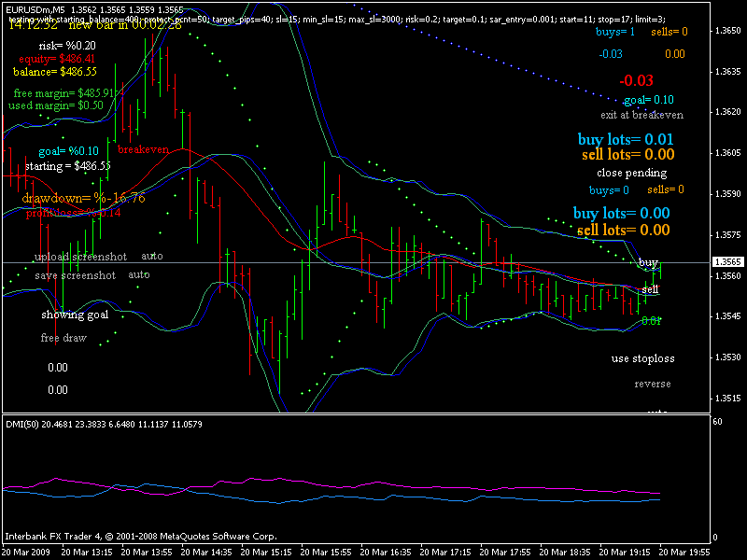Click the '20 Mar 19:55' time label
This screenshot has width=747, height=560.
[684, 553]
